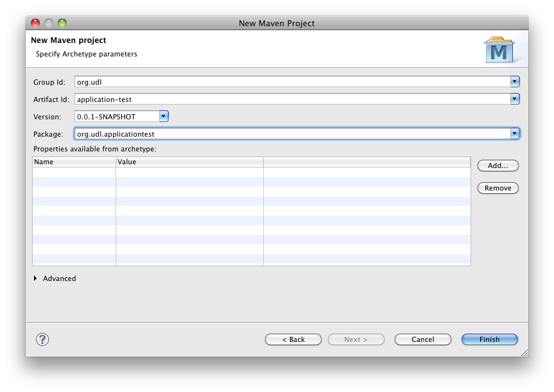This screenshot has height=392, width=554.
Task: Cancel the new project wizard
Action: pos(422,339)
